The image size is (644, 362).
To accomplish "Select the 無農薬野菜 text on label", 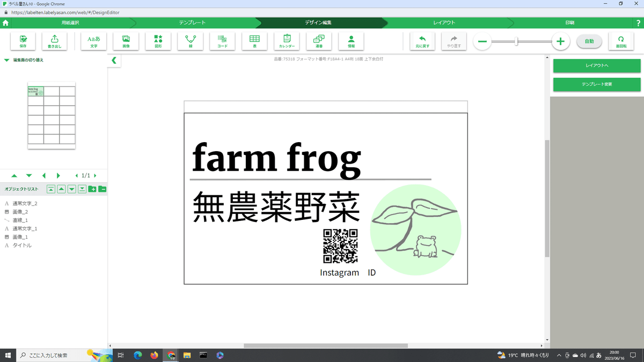I will (x=276, y=207).
